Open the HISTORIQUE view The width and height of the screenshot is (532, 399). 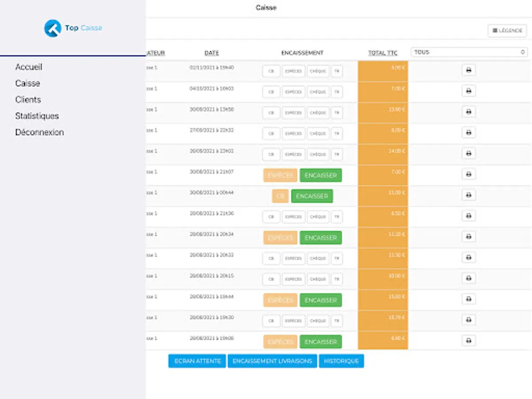coord(341,361)
